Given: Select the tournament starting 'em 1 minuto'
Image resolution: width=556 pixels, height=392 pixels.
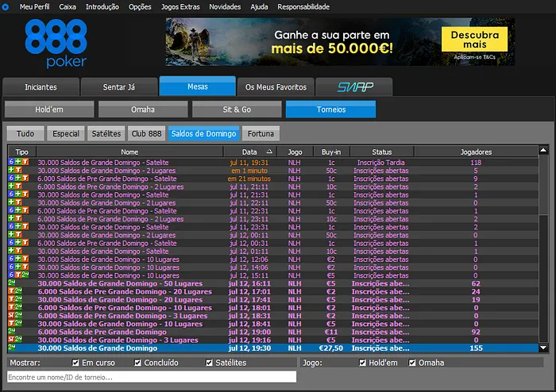Looking at the screenshot, I should (273, 171).
